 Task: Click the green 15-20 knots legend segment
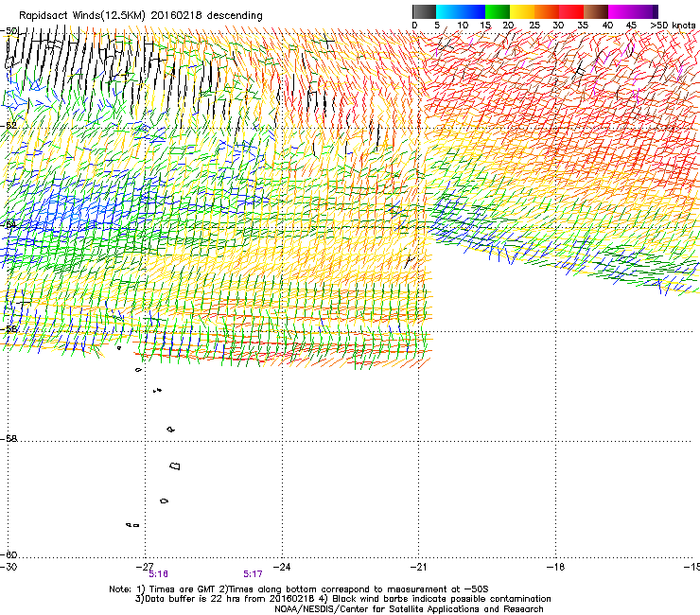click(498, 11)
